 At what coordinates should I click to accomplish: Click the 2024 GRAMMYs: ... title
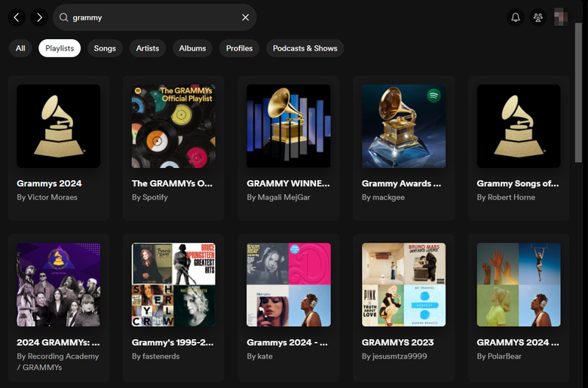tap(58, 342)
